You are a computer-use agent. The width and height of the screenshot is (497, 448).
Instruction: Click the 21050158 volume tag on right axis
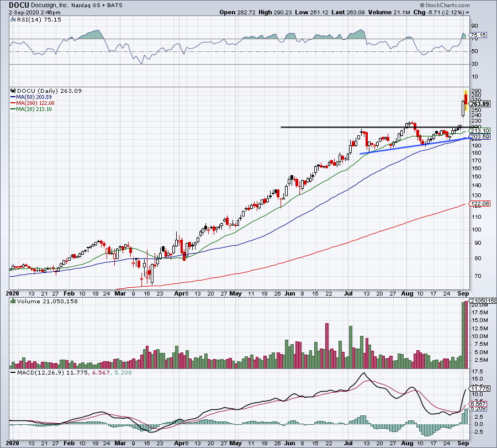pyautogui.click(x=483, y=301)
